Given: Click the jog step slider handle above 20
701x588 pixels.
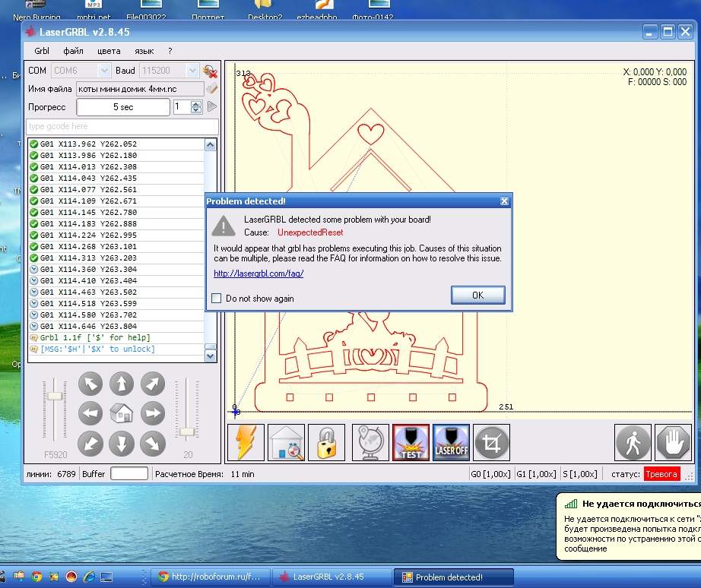Looking at the screenshot, I should [187, 432].
